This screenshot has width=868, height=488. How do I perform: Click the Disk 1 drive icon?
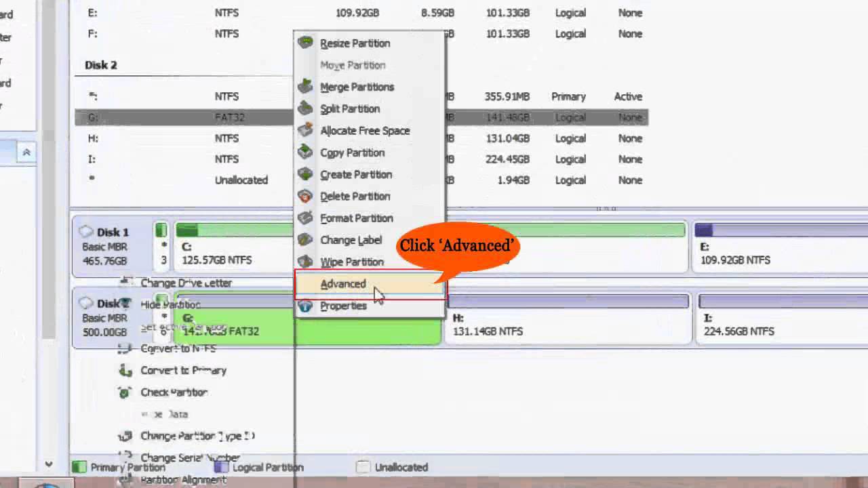pyautogui.click(x=85, y=232)
